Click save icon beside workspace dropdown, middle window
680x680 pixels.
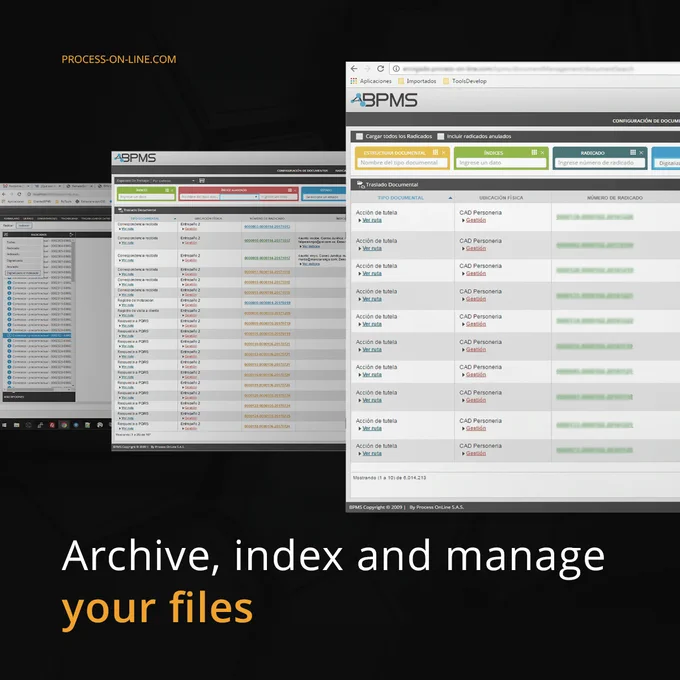[202, 180]
